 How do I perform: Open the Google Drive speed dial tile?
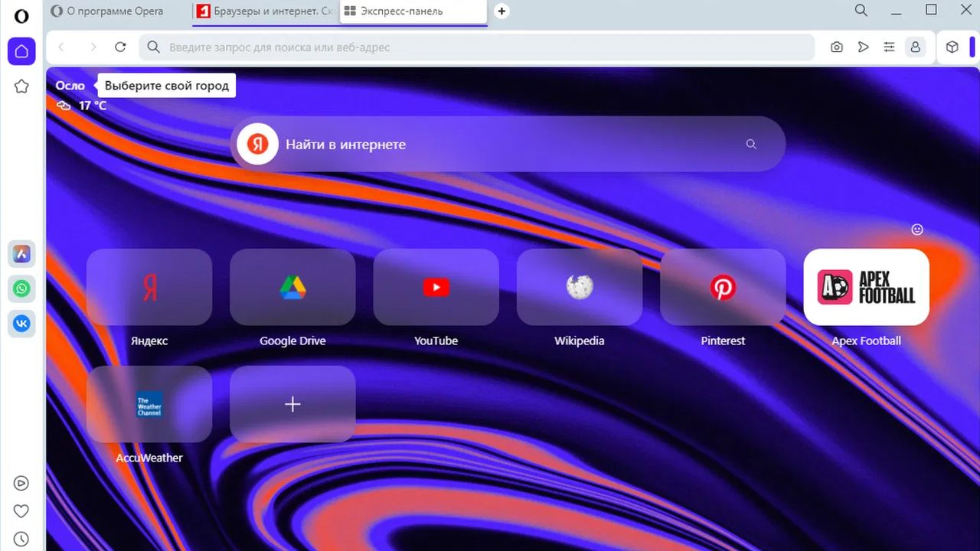pos(292,288)
